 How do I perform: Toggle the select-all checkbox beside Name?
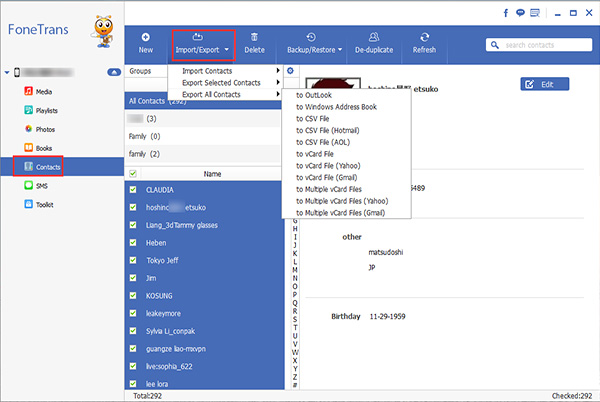[133, 174]
